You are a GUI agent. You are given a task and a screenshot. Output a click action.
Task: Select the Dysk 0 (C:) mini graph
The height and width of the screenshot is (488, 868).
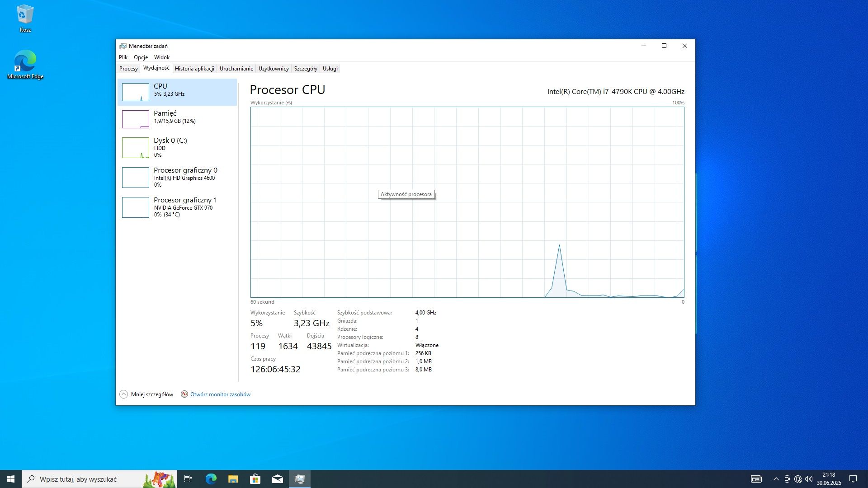pos(135,148)
